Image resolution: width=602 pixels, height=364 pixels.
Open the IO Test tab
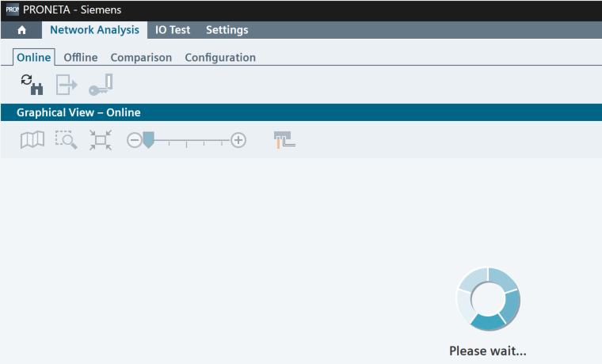pyautogui.click(x=173, y=30)
